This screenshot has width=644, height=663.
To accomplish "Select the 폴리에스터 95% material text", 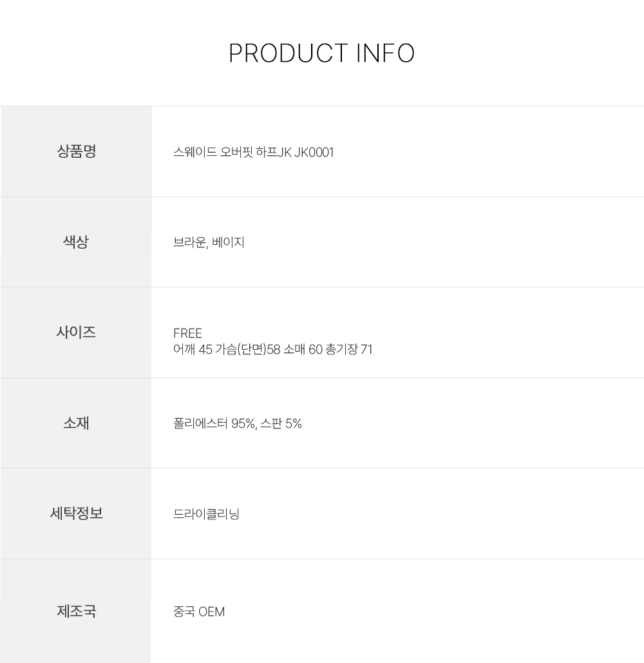I will pos(214,424).
